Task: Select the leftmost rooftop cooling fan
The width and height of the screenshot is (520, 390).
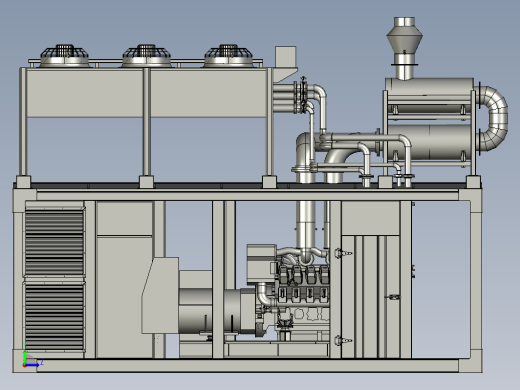Action: coord(64,56)
